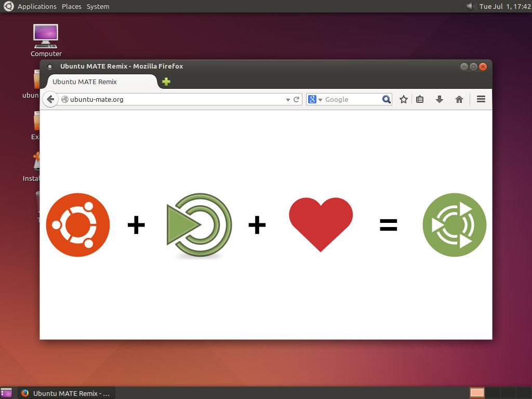
Task: Click the Home icon in Firefox toolbar
Action: pyautogui.click(x=459, y=99)
